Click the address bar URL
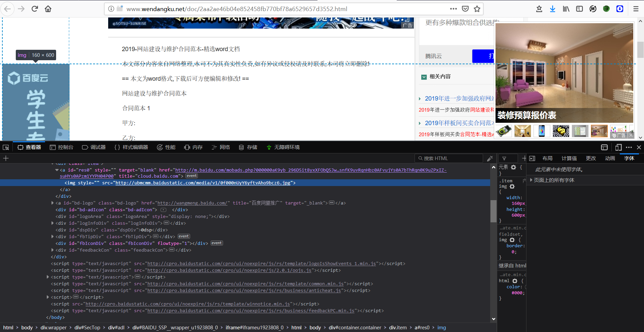Viewport: 644px width, 332px height. click(x=237, y=9)
